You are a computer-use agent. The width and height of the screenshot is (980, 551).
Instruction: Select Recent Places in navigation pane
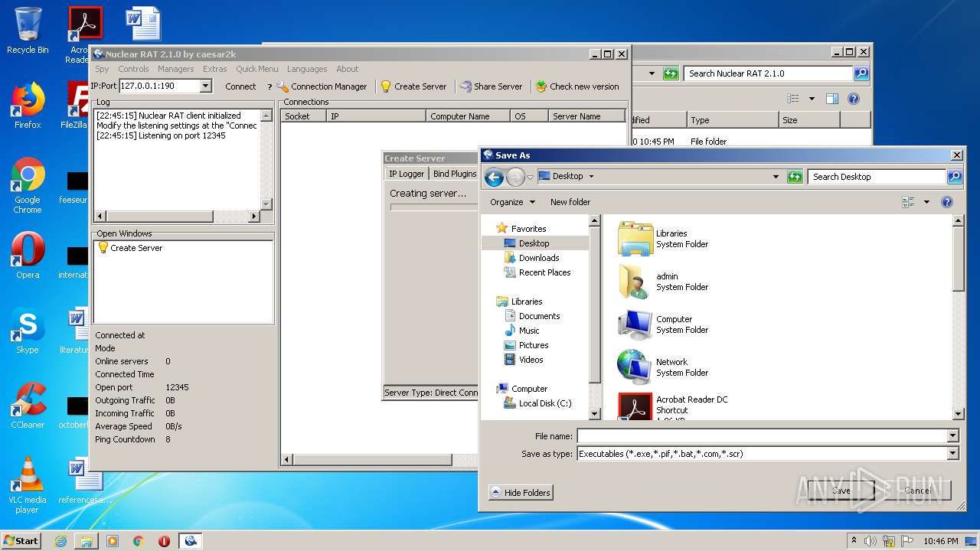click(537, 272)
